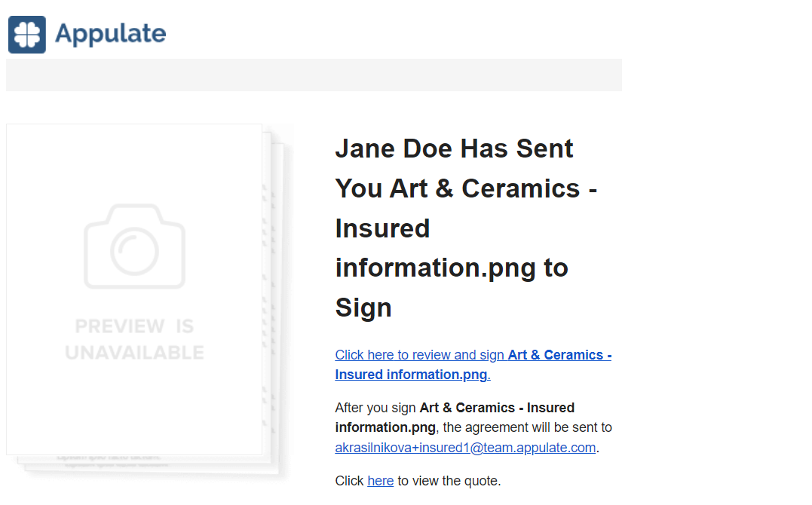Click 'information.png to' in the heading

pyautogui.click(x=451, y=268)
